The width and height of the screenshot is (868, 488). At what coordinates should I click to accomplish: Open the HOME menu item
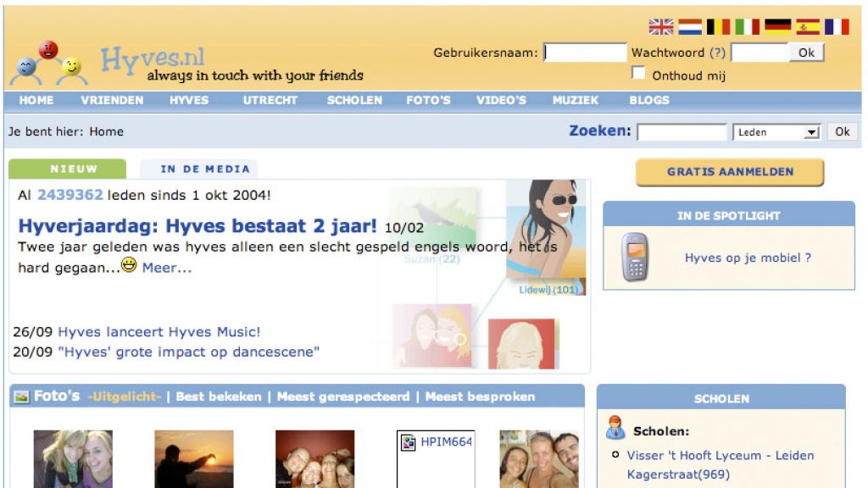(x=36, y=100)
